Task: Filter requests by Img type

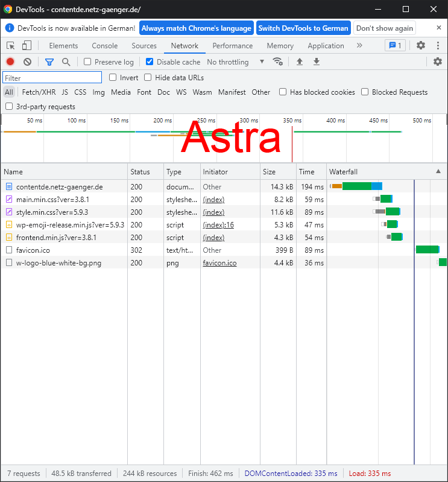Action: click(99, 92)
